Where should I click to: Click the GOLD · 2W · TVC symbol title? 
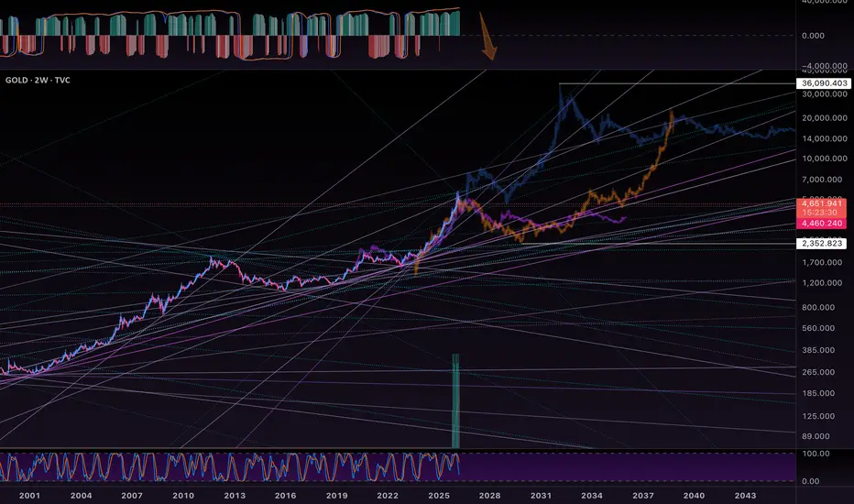pyautogui.click(x=38, y=80)
